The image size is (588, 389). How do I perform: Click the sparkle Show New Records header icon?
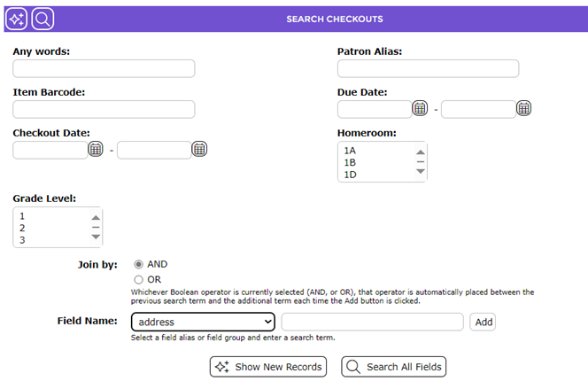(16, 19)
